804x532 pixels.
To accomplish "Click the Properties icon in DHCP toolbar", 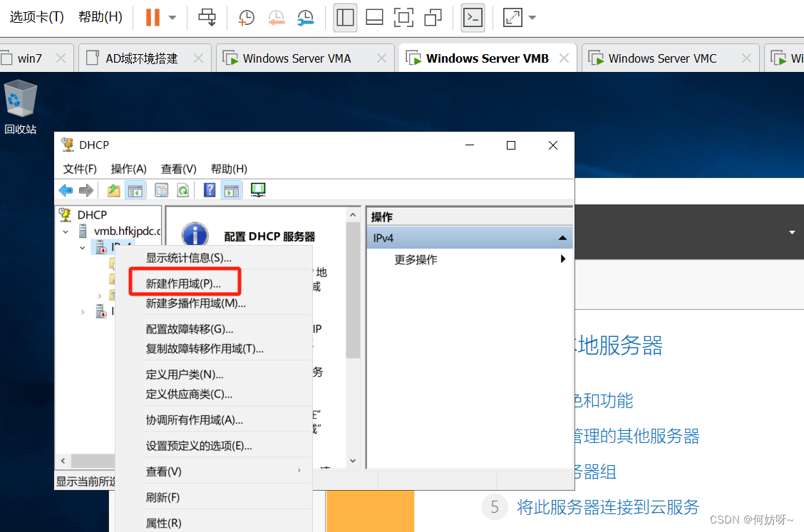I will (162, 191).
